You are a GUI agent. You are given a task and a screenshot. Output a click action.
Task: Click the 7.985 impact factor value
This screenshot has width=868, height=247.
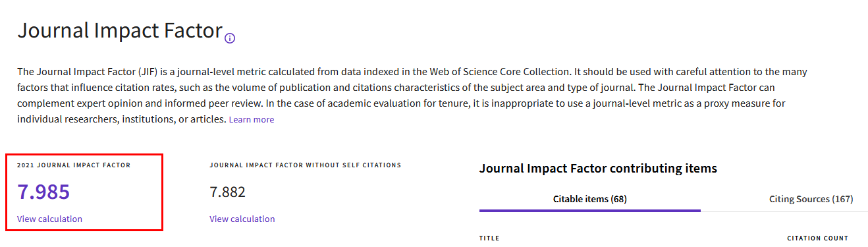point(43,192)
